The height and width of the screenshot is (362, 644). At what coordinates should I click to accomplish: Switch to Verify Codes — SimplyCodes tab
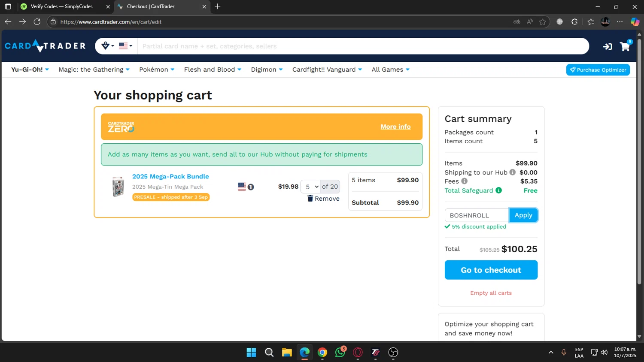click(x=61, y=6)
